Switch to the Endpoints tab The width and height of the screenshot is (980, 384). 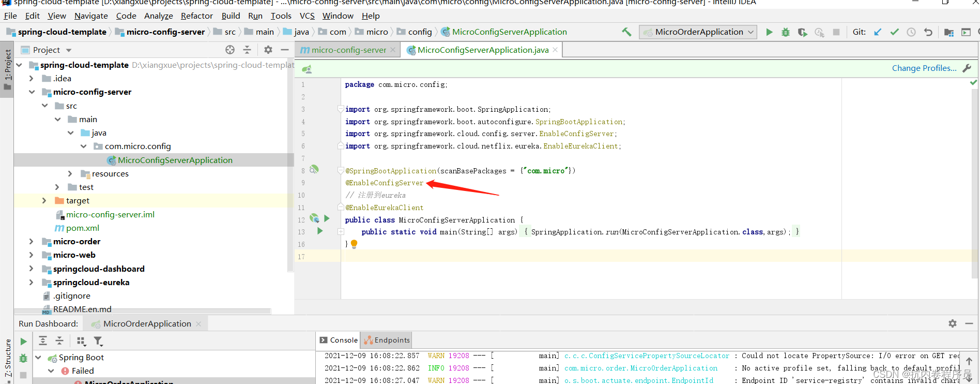pyautogui.click(x=387, y=340)
